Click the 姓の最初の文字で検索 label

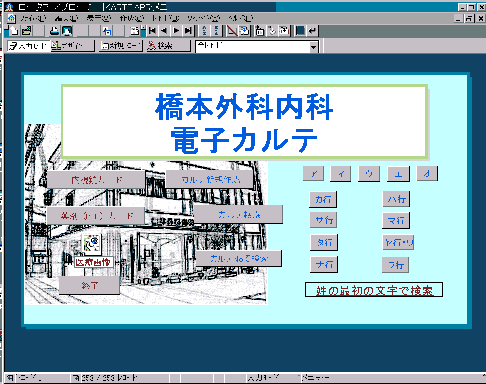click(374, 290)
